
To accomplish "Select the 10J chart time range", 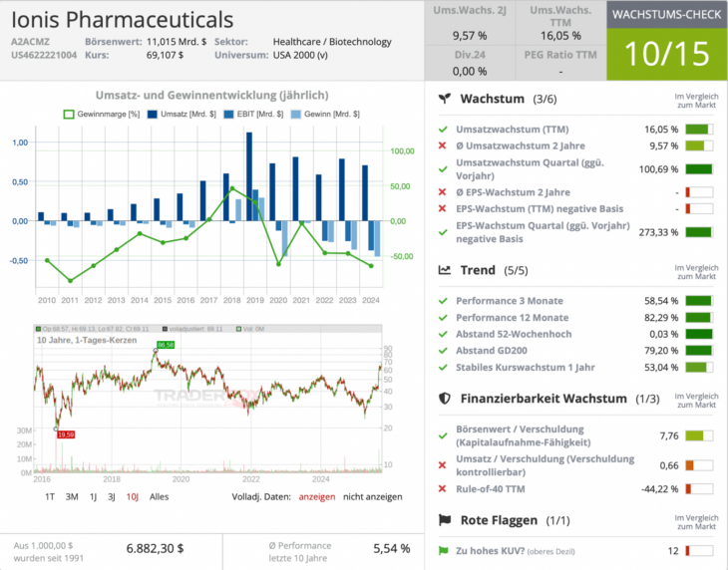I will pos(132,496).
